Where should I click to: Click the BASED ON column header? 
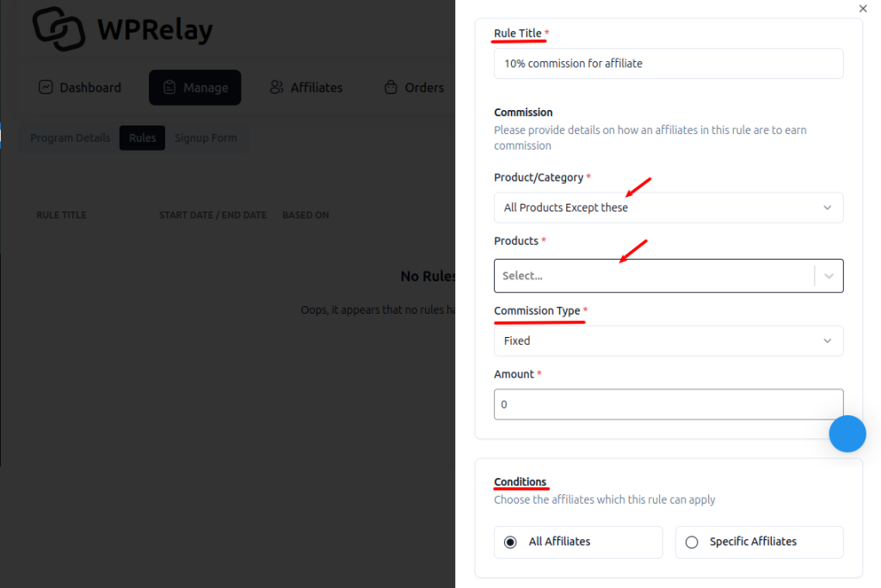(305, 214)
